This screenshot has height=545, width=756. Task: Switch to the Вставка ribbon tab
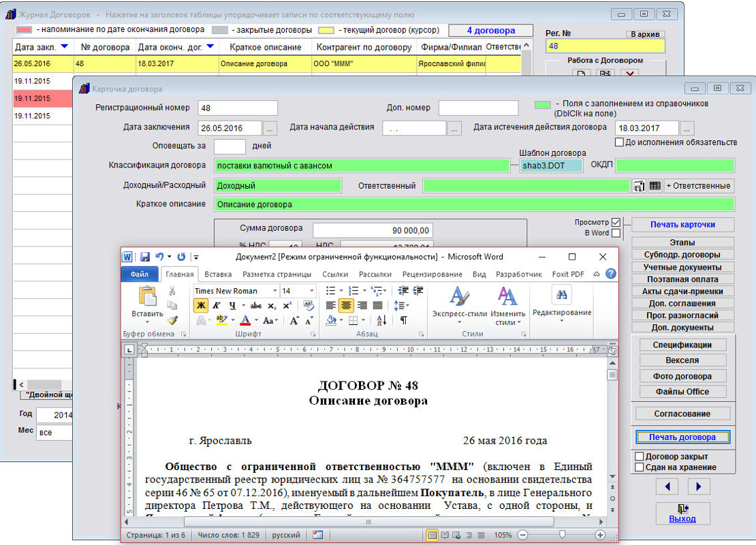[218, 274]
